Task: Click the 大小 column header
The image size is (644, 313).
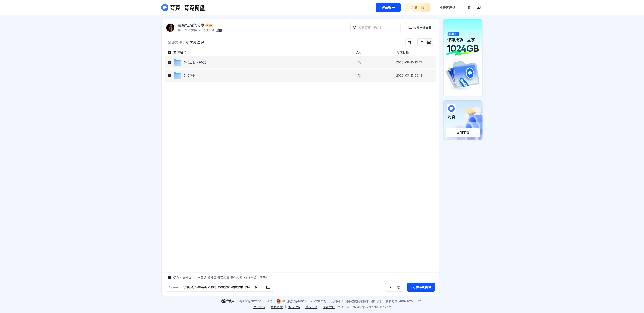Action: [359, 52]
